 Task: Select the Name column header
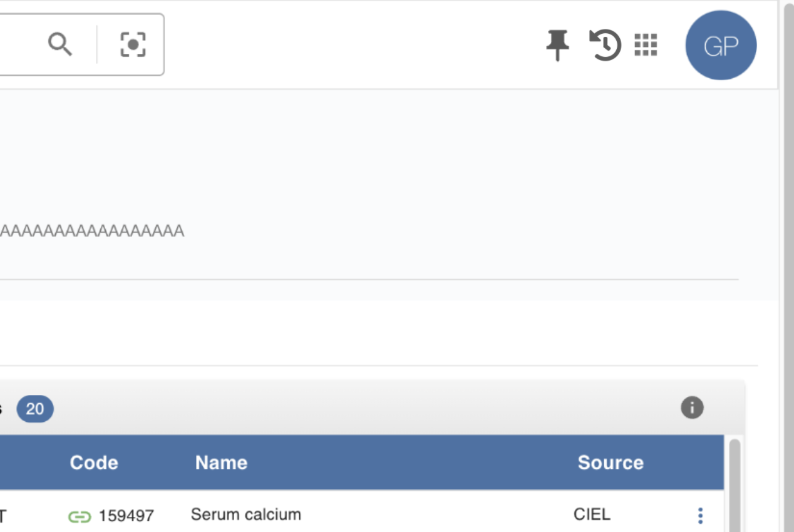click(x=220, y=463)
